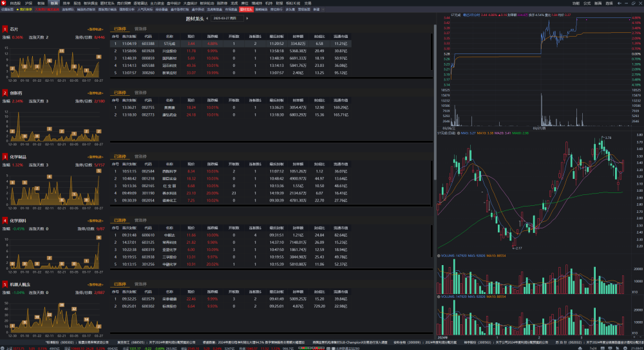
Task: Click the red app logo icon
Action: 3,3
